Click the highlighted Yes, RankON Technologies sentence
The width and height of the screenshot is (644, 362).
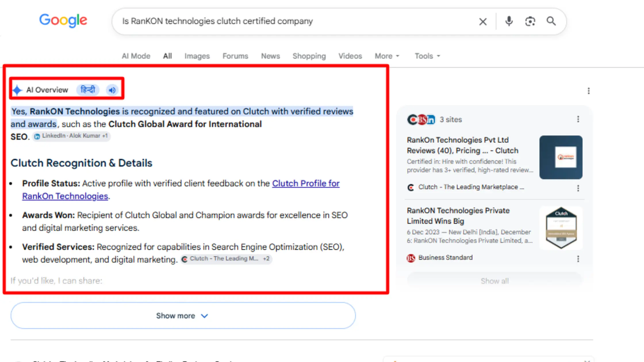pos(182,118)
